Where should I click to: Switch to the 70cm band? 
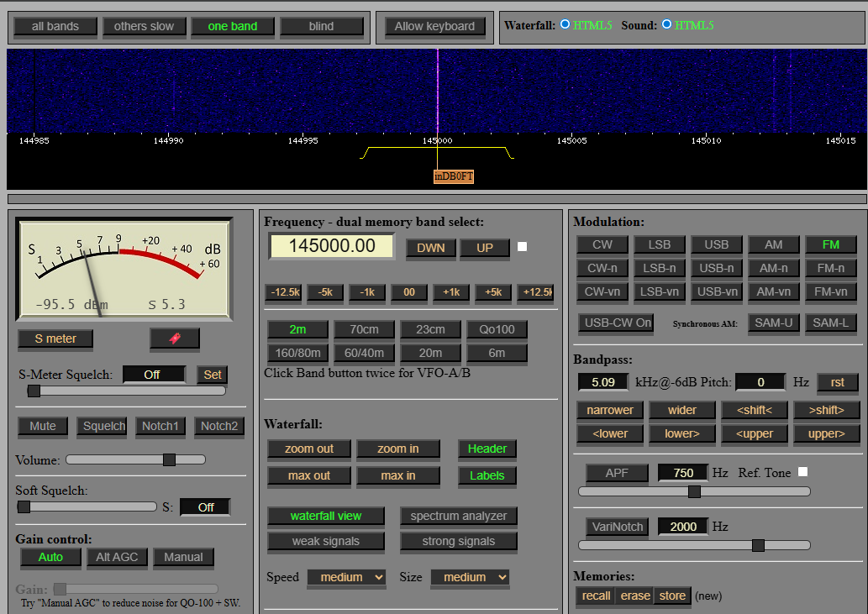point(364,329)
